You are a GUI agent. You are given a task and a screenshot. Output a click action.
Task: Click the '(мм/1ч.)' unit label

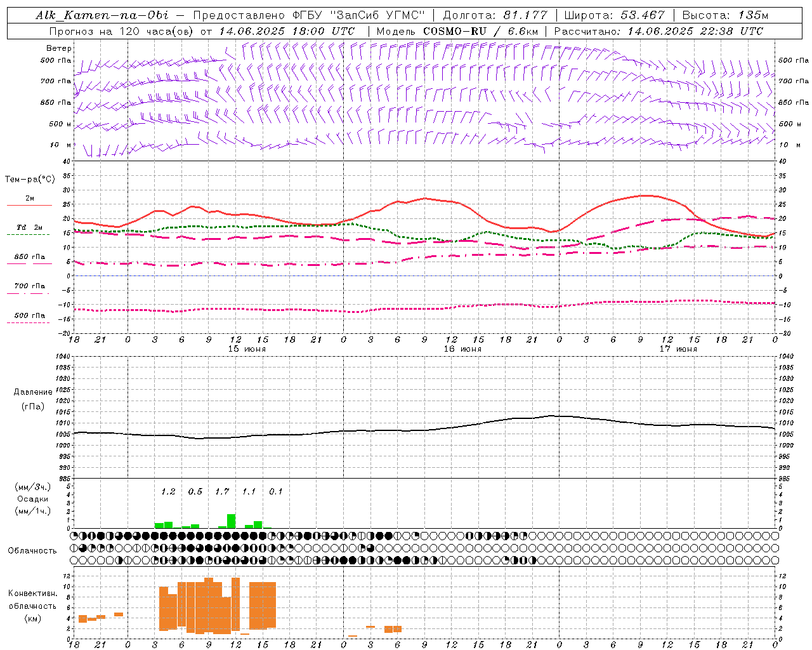coord(33,511)
